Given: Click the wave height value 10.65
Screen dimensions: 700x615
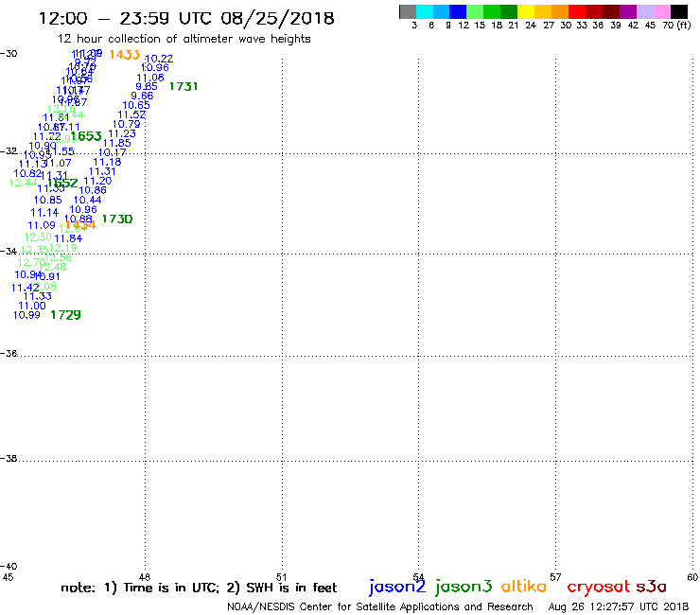Looking at the screenshot, I should pyautogui.click(x=136, y=105).
